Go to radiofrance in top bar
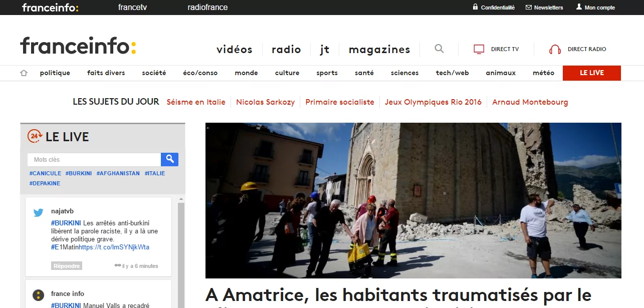 coord(207,8)
